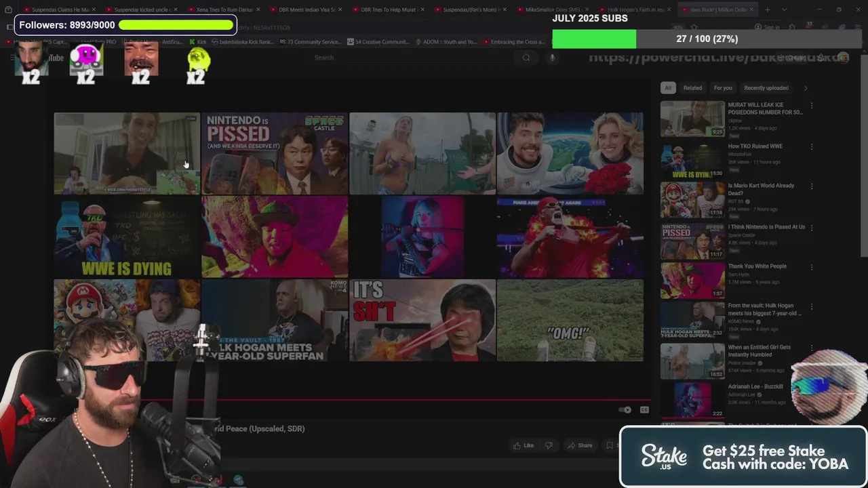The height and width of the screenshot is (488, 868).
Task: Close the Suspendas Claims He browser tab
Action: click(x=94, y=10)
